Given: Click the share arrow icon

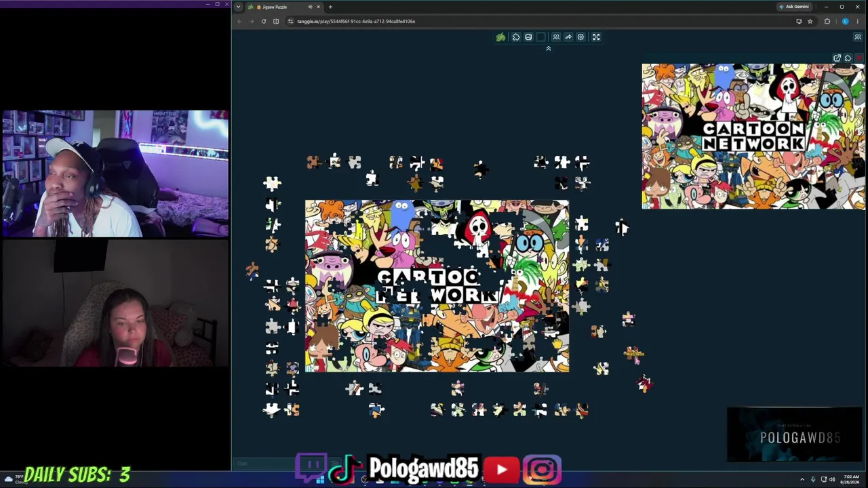Looking at the screenshot, I should click(568, 37).
